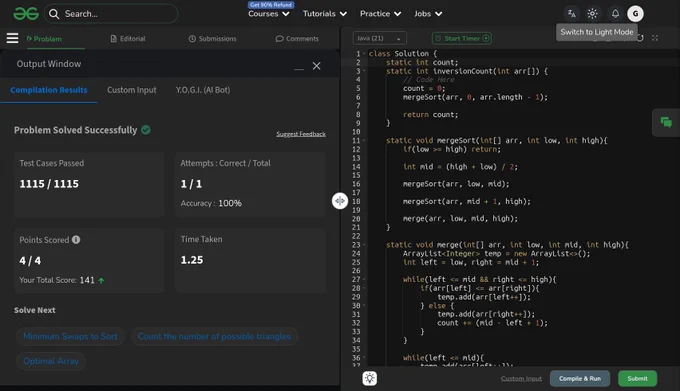
Task: Select the Custom Input tab
Action: pos(132,90)
